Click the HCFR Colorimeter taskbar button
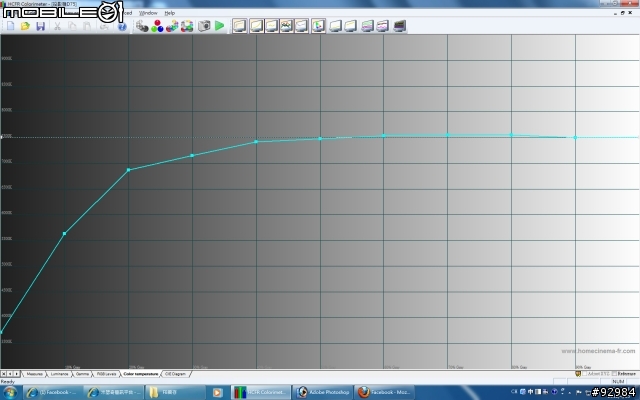Screen dimensions: 640x400 [261, 393]
